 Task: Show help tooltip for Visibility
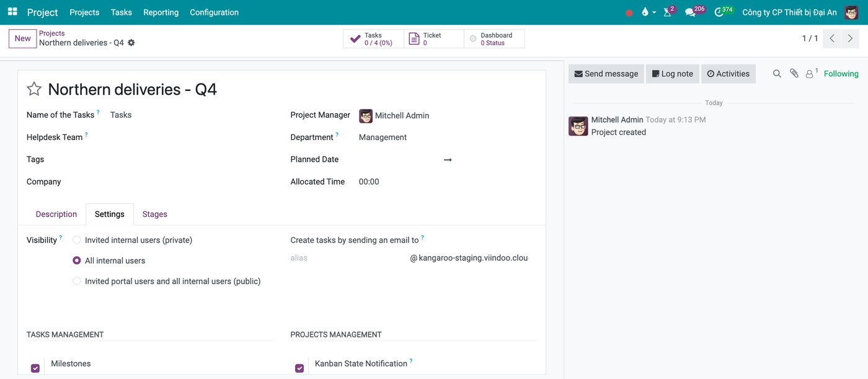click(x=61, y=237)
